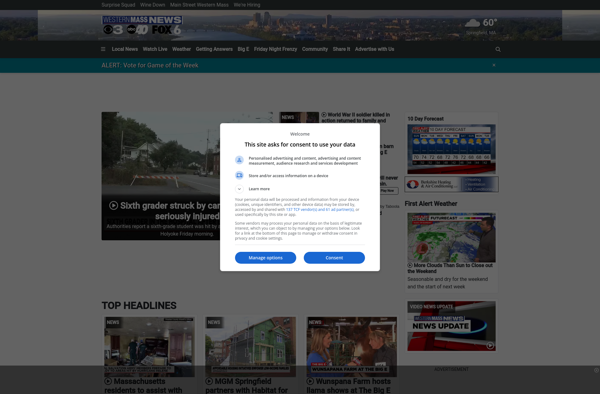This screenshot has width=600, height=394.
Task: Expand the Learn more chevron
Action: pos(239,189)
